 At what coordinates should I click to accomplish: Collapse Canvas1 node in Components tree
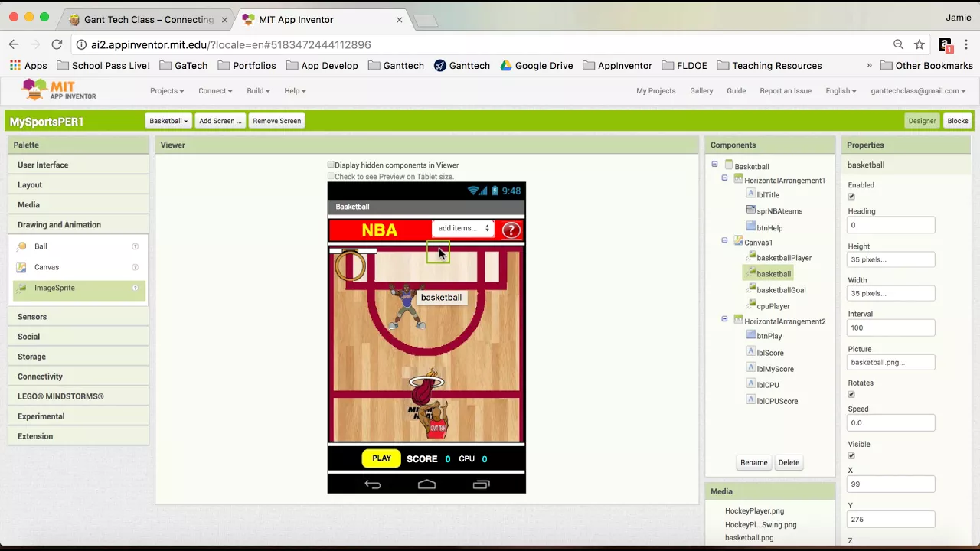(724, 240)
